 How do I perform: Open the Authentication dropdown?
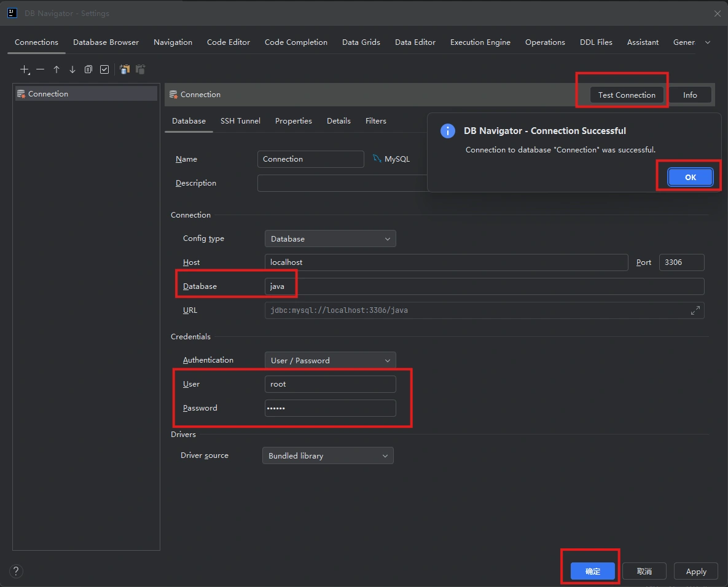click(x=330, y=360)
